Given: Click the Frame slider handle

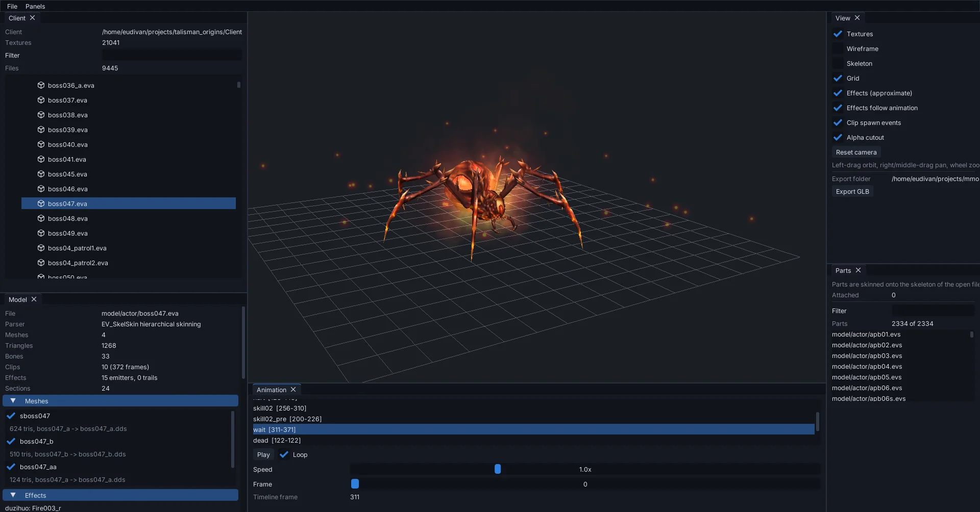Looking at the screenshot, I should click(x=355, y=484).
